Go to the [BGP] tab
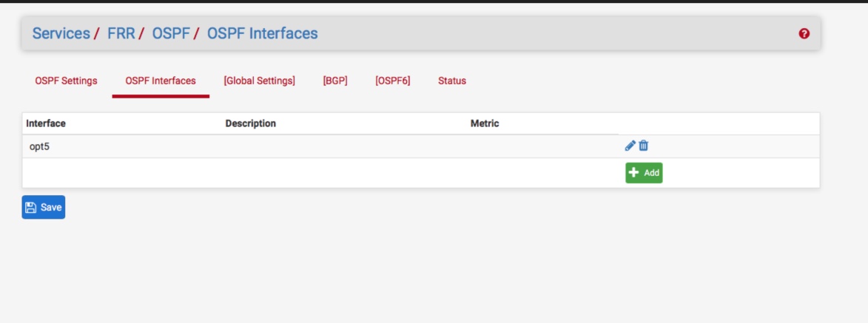868x323 pixels. coord(335,81)
